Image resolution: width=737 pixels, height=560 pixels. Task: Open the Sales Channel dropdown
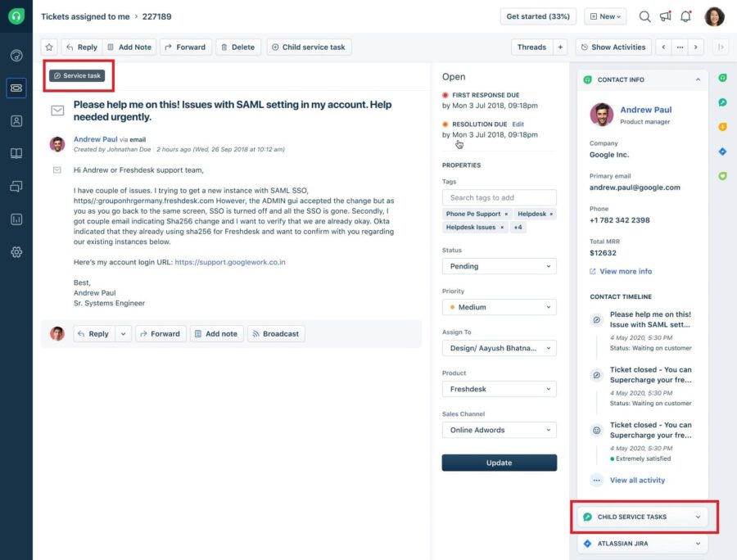click(500, 430)
